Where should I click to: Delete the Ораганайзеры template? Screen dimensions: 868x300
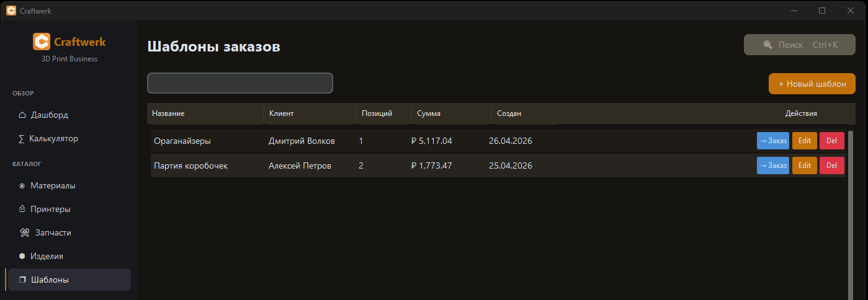[x=831, y=141]
